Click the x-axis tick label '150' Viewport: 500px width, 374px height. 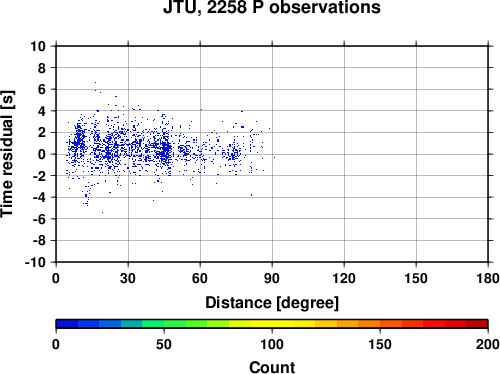click(x=416, y=278)
